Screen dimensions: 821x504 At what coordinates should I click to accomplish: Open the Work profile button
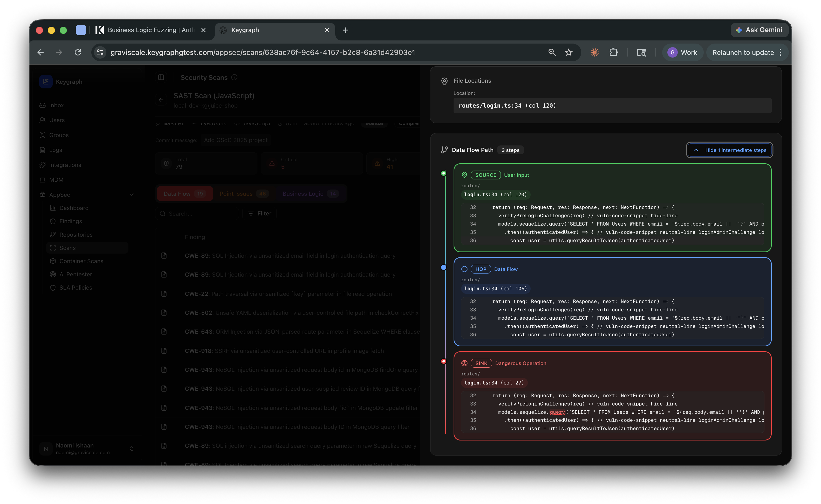(x=682, y=52)
